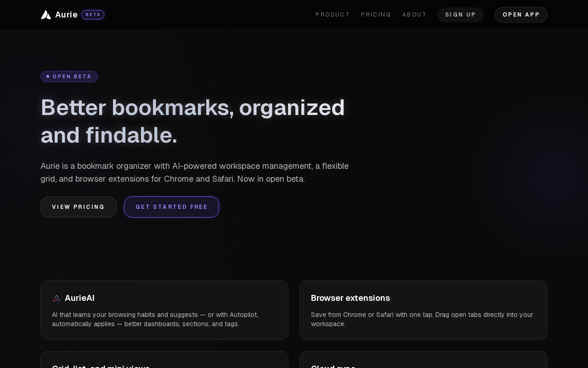Open the About nav link
Image resolution: width=588 pixels, height=368 pixels.
[x=414, y=15]
